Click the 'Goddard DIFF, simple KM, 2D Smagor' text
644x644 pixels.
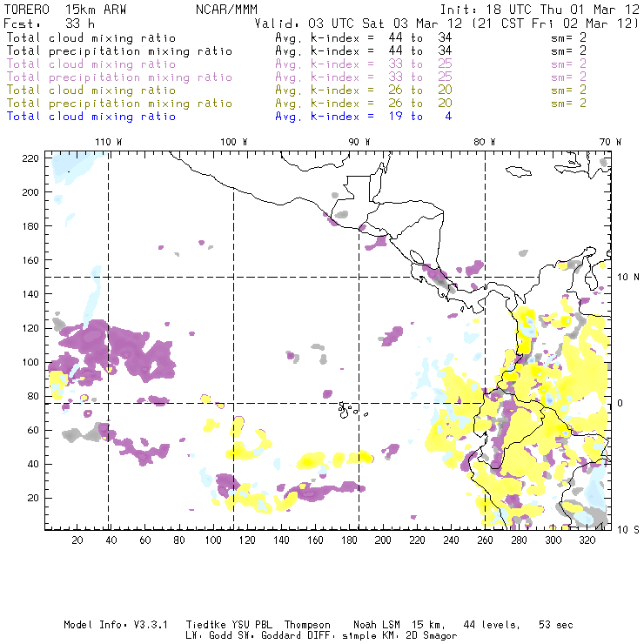point(359,636)
